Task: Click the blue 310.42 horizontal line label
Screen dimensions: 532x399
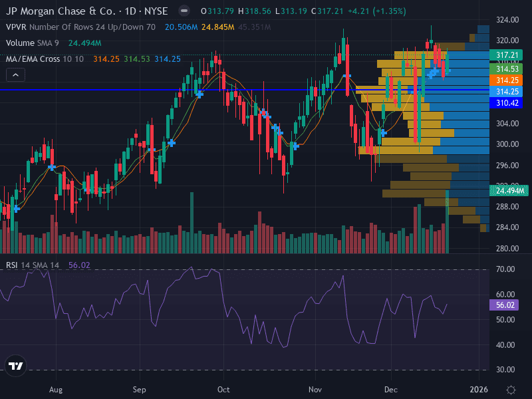Action: point(506,103)
